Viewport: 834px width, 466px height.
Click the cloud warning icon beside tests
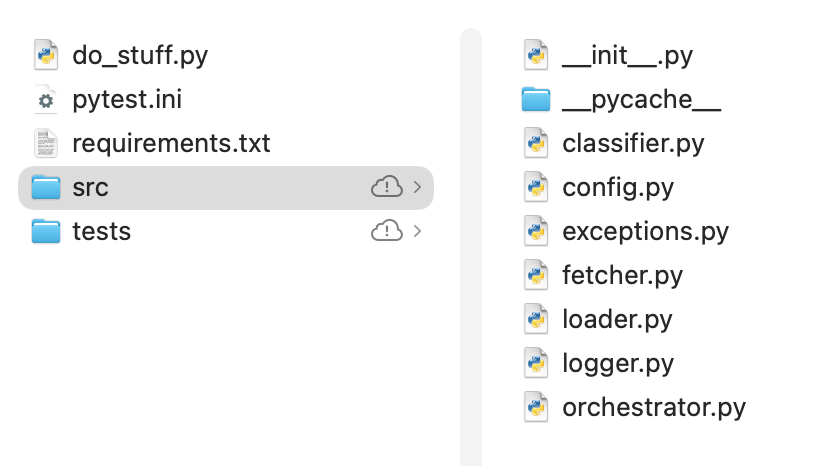coord(386,231)
